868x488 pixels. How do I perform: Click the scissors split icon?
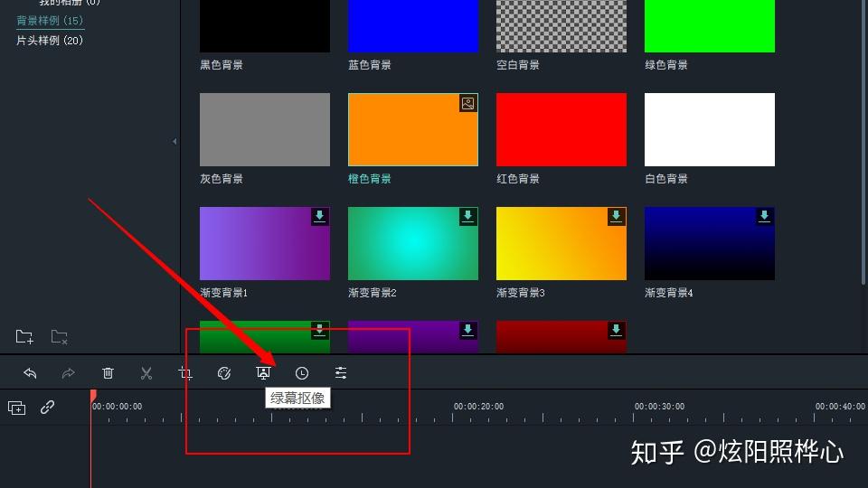[146, 373]
